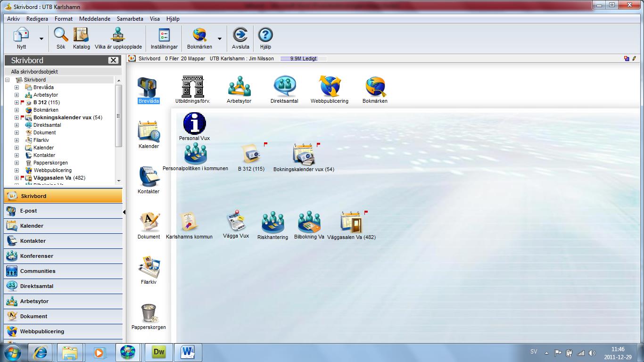Expand Väggasalen Va tree node

(17, 178)
